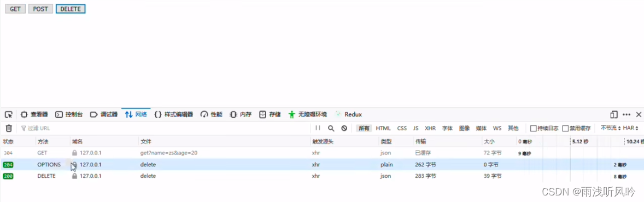Click the DELETE method cell in table
Screen dimensions: 644x202
46,176
